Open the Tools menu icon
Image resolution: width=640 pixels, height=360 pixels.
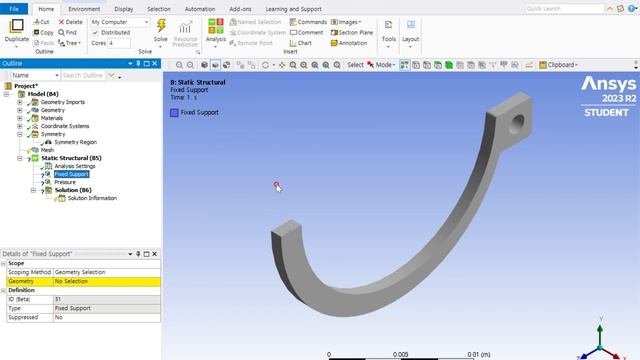click(388, 25)
